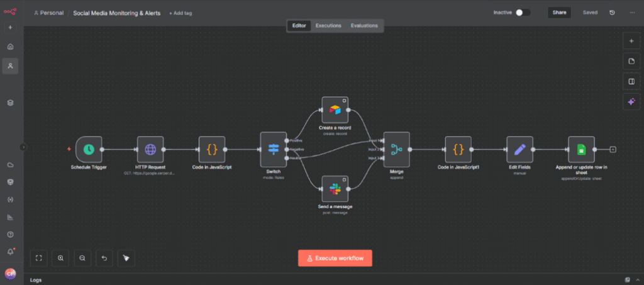Click the + Add tag link
The image size is (644, 285).
180,13
